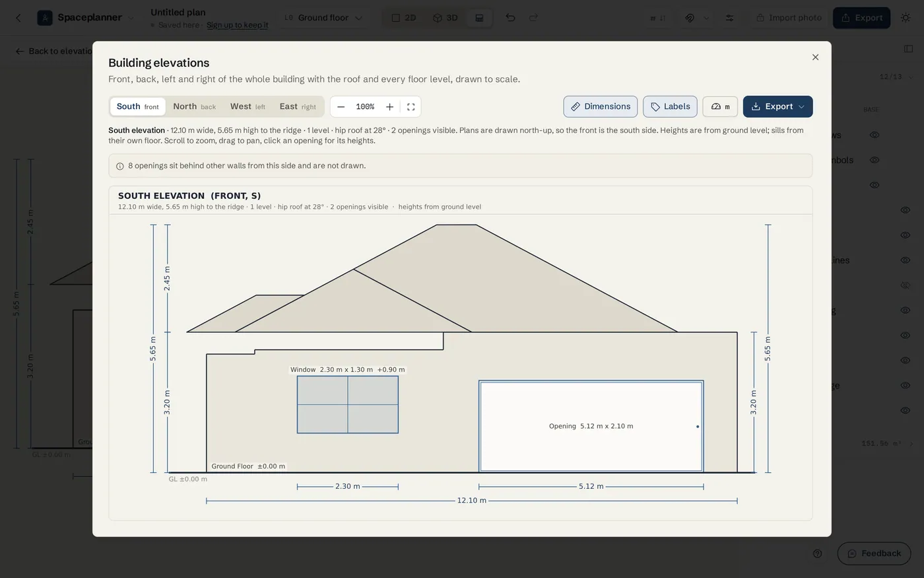Click the crossed-out eye to show hidden layer
Image resolution: width=924 pixels, height=578 pixels.
(906, 285)
